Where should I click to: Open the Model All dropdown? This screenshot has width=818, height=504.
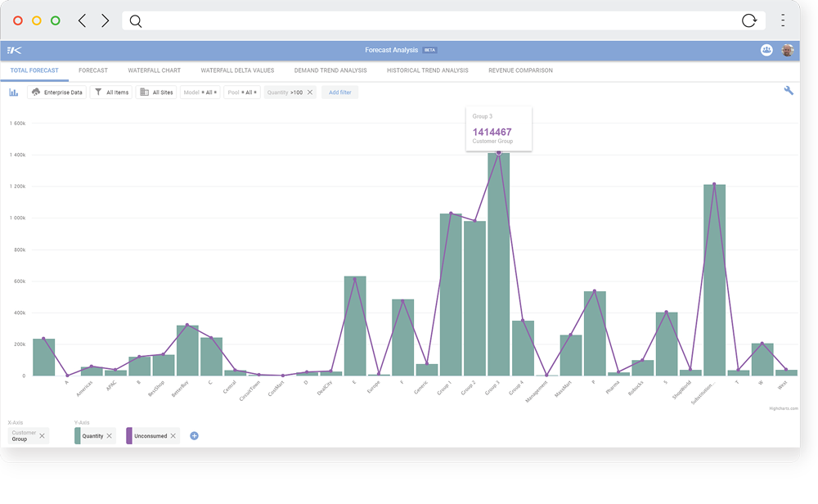tap(200, 92)
